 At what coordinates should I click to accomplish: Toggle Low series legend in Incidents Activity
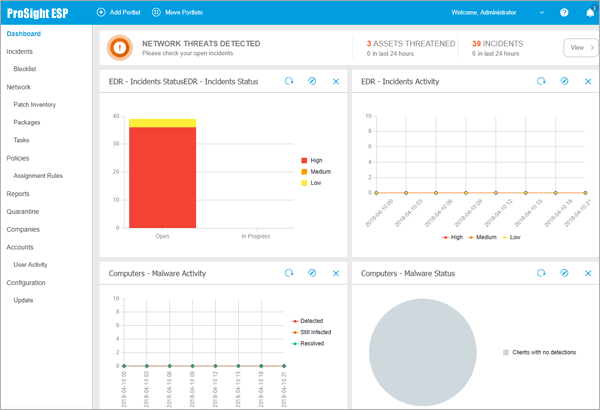[511, 237]
